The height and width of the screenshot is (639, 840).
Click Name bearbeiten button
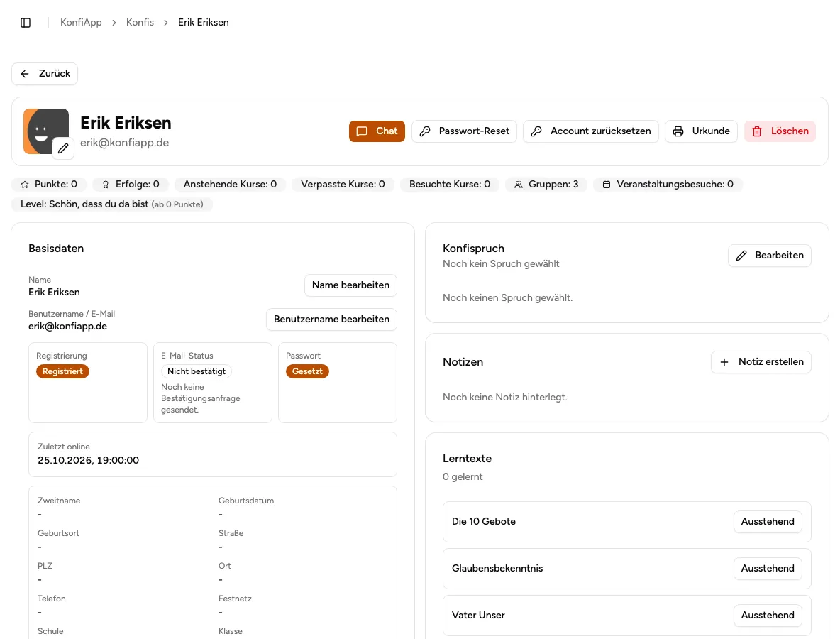(351, 285)
